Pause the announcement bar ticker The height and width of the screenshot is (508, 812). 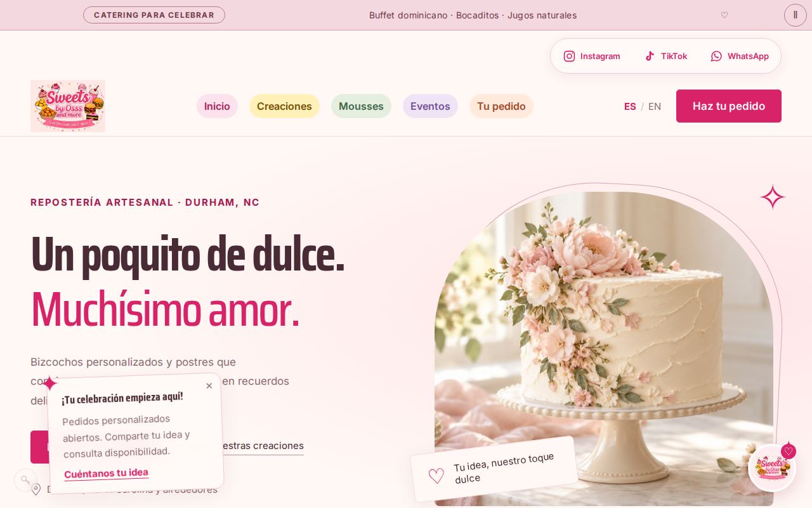[796, 15]
